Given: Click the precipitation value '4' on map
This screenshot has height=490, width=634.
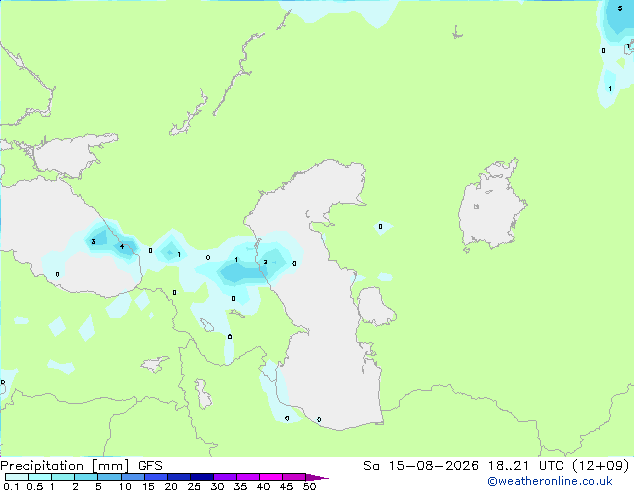Looking at the screenshot, I should [x=122, y=246].
